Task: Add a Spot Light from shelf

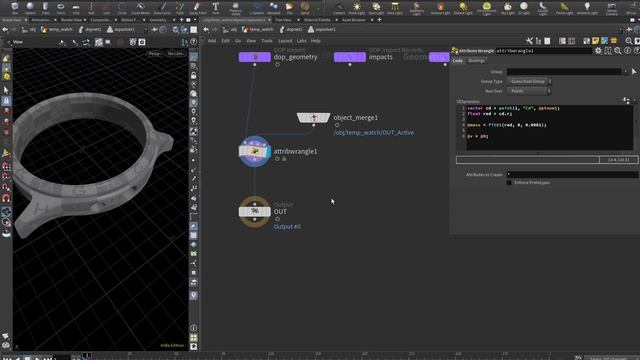Action: click(376, 7)
